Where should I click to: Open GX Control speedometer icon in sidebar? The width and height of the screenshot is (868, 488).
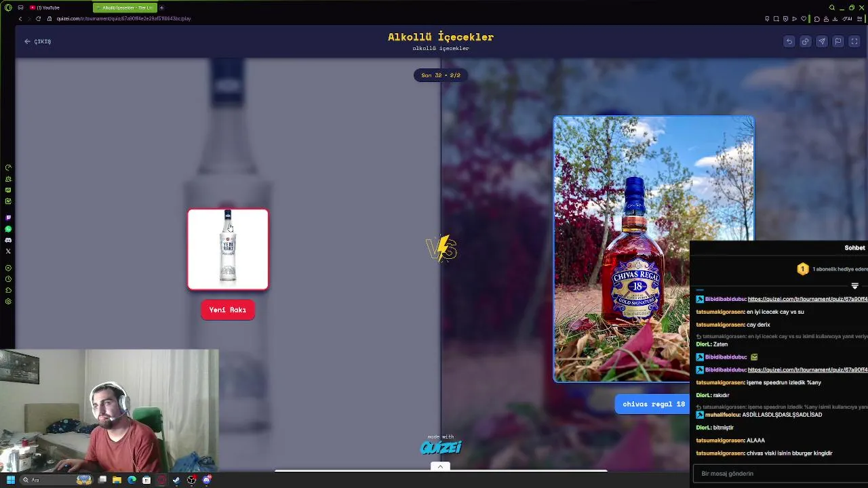click(x=8, y=167)
